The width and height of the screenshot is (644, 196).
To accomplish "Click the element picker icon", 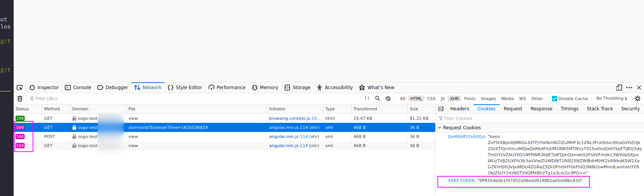I will click(x=20, y=88).
